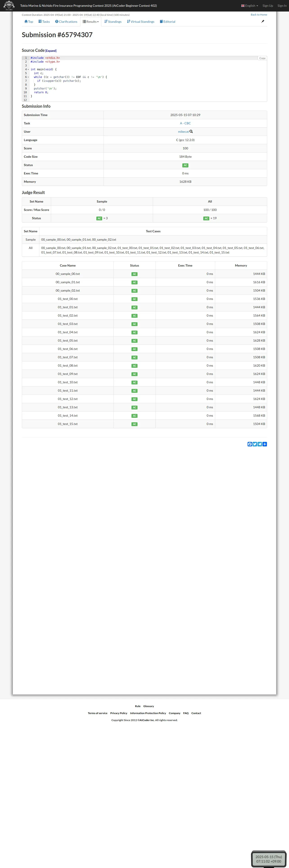Click Back to Home link

pyautogui.click(x=259, y=14)
